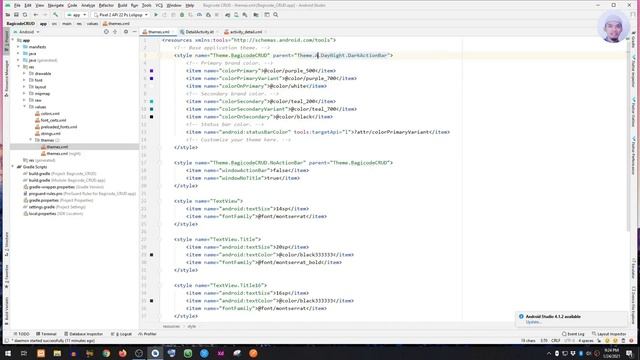Open strings.xml in project tree
The image size is (640, 360).
(x=48, y=133)
